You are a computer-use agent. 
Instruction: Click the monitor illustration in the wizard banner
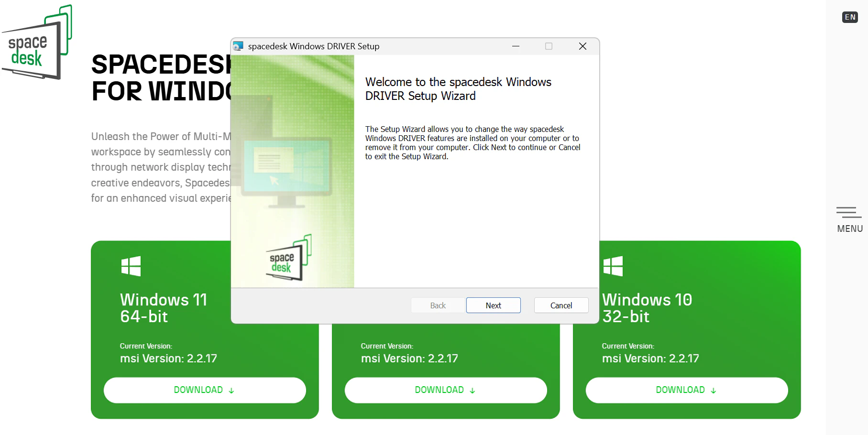point(286,172)
